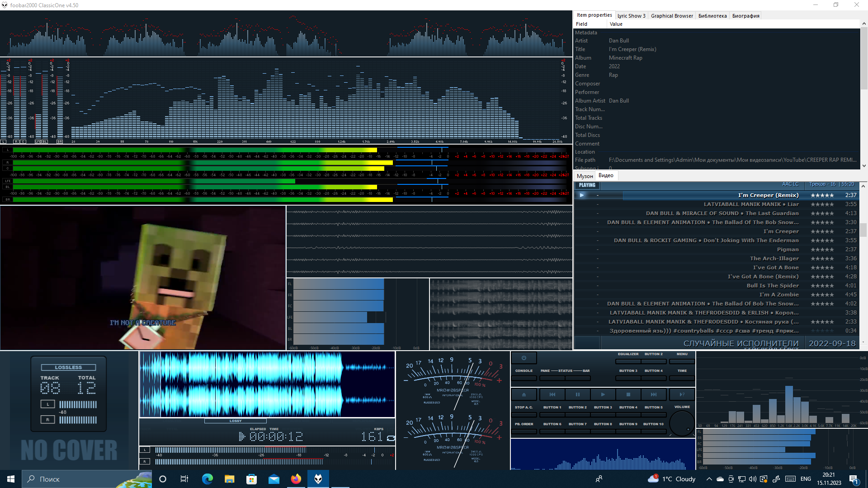Select the track 'I've Got A Bone'
Image resolution: width=868 pixels, height=488 pixels.
click(x=775, y=267)
